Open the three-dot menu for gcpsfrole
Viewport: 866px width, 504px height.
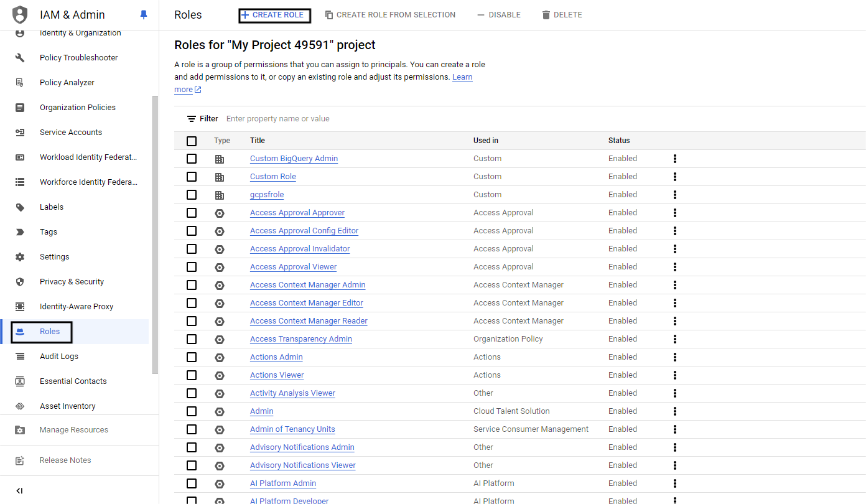(675, 195)
